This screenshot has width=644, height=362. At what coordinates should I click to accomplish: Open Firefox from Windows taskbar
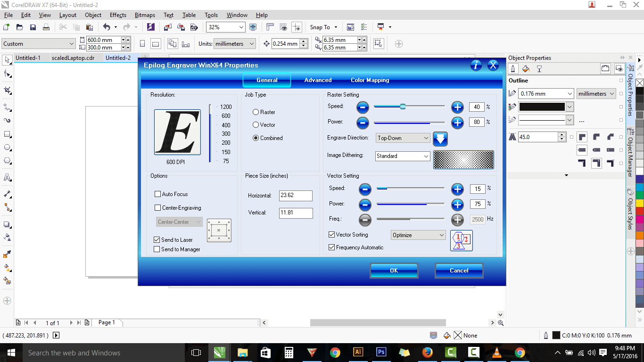(x=428, y=353)
